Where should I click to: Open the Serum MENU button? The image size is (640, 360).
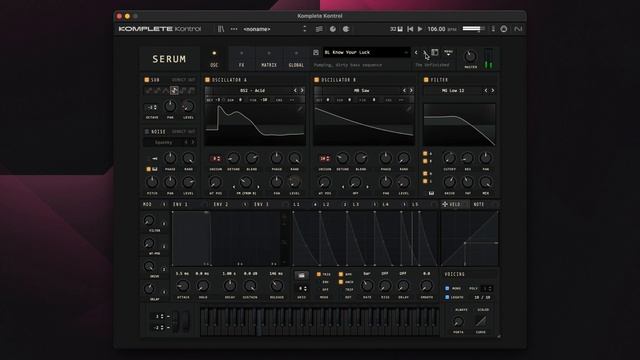(x=448, y=52)
